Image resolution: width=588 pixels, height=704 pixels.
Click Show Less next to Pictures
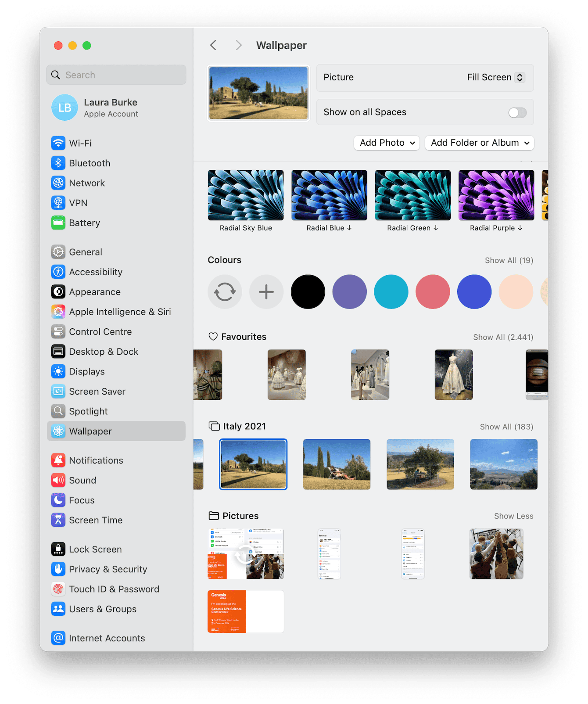pos(513,516)
